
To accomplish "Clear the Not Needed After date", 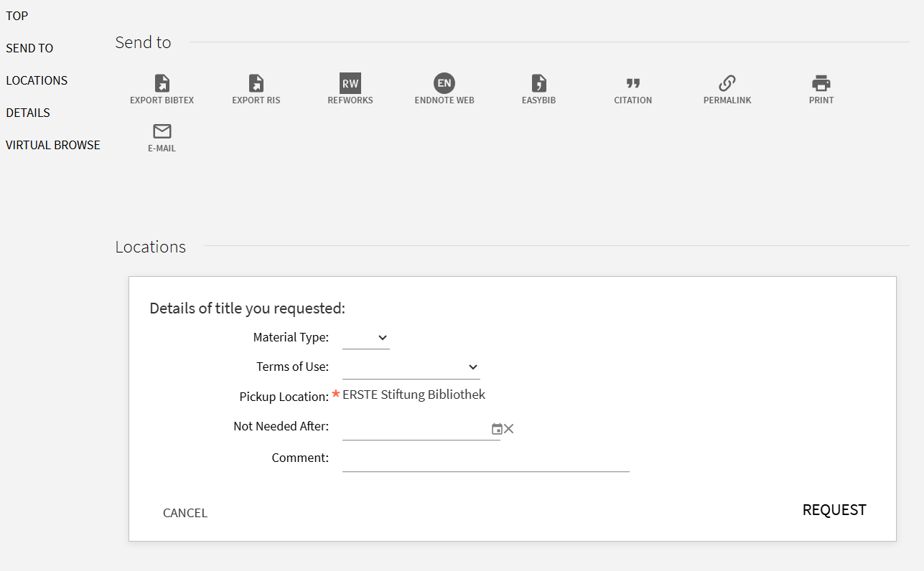I will (x=509, y=429).
